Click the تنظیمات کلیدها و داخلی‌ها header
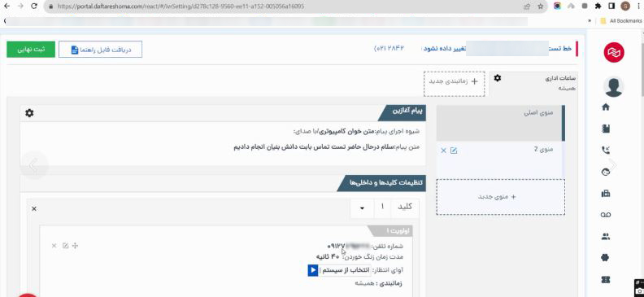 tap(381, 182)
